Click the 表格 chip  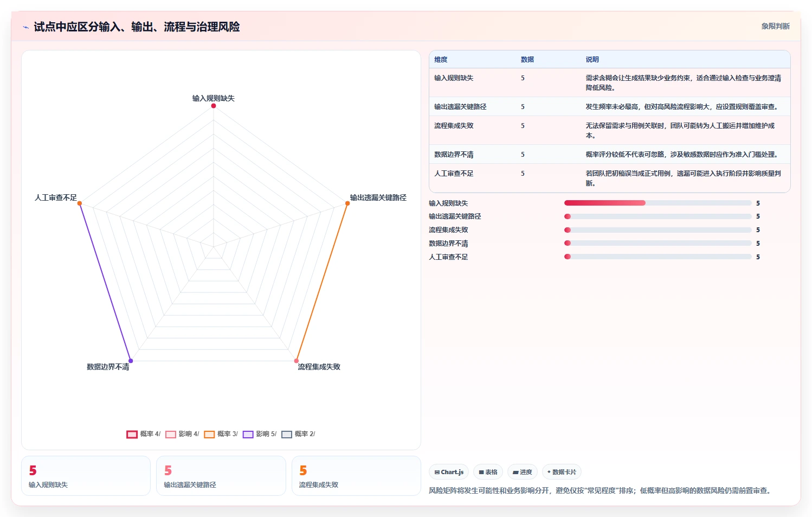(x=488, y=472)
